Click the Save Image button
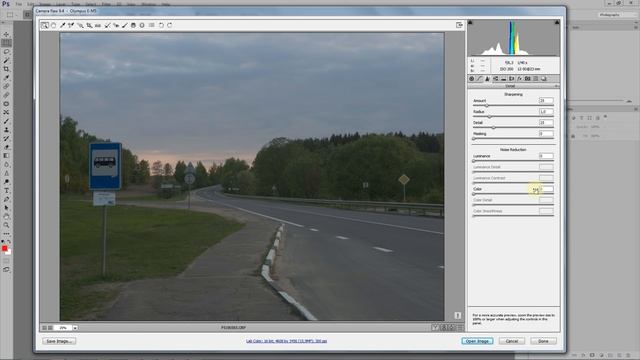 click(x=59, y=341)
